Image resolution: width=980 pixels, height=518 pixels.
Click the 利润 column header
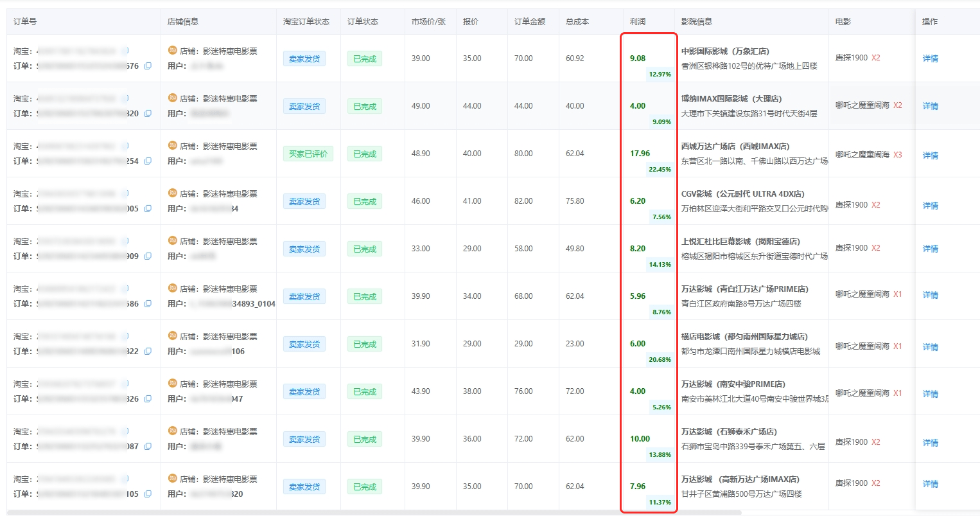click(x=638, y=22)
